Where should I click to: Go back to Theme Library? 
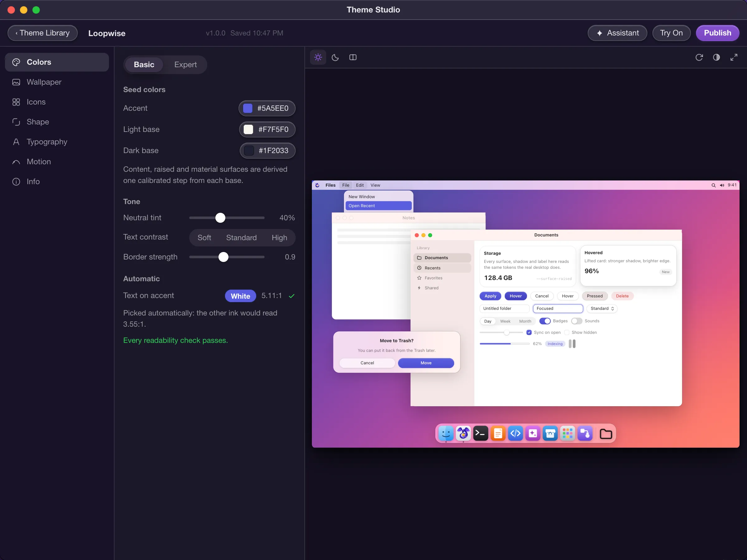coord(43,33)
